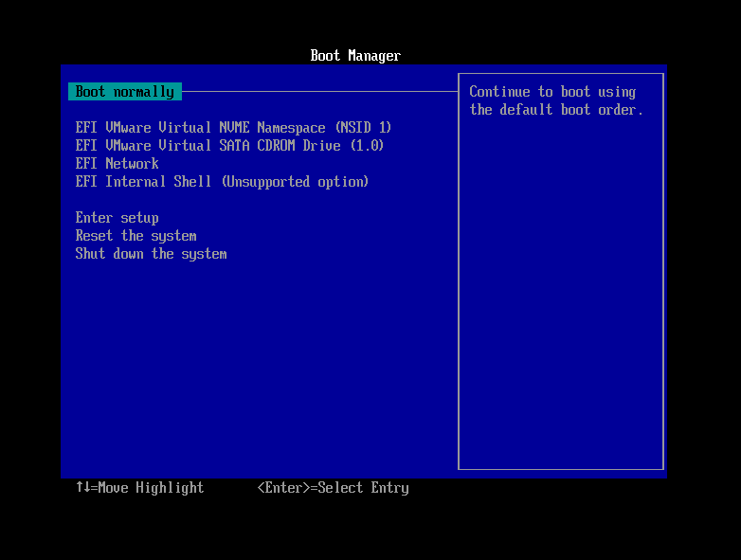The image size is (741, 560).
Task: Select the Boot normally entry
Action: (124, 92)
